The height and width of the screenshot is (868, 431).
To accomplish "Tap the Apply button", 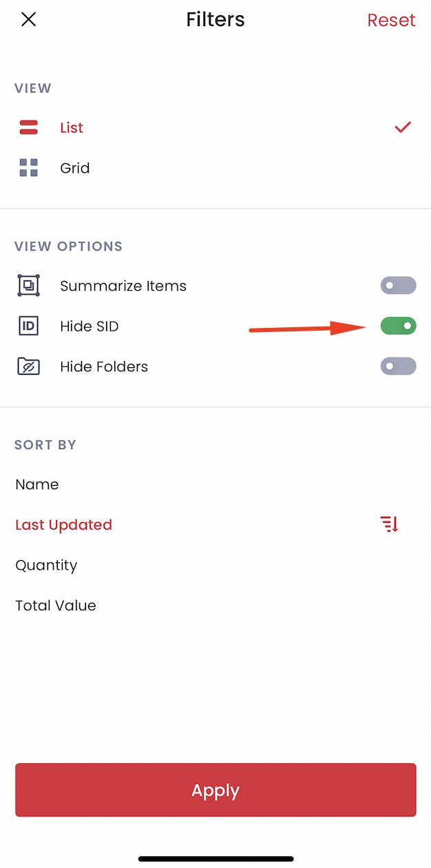I will [x=215, y=790].
